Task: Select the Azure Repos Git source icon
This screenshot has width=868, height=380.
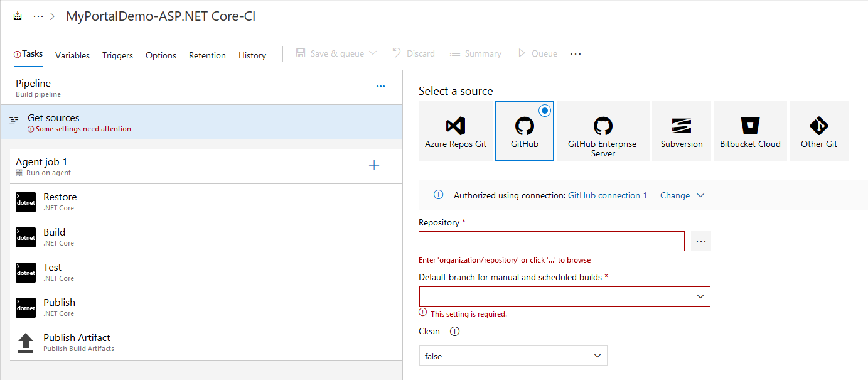Action: (x=456, y=126)
